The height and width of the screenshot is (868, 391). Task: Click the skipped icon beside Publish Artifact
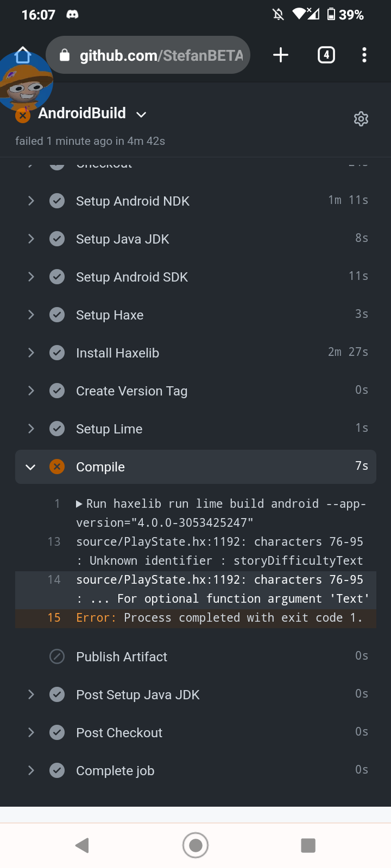56,656
